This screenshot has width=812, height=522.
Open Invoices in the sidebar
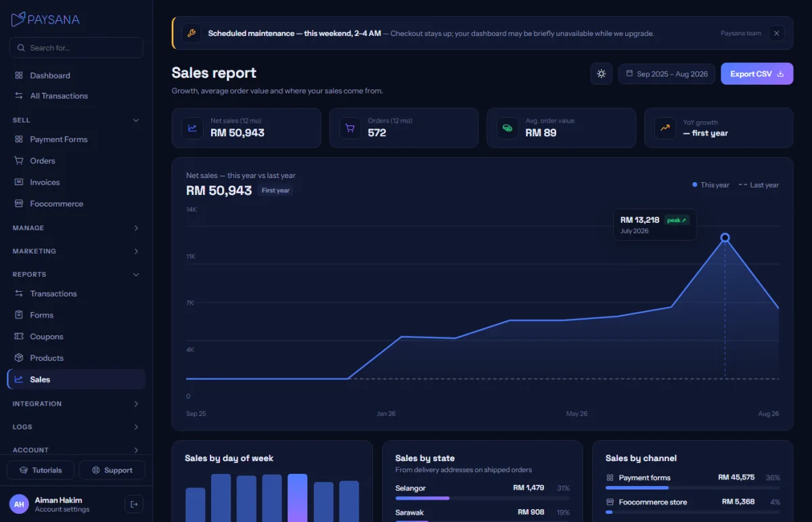76,182
